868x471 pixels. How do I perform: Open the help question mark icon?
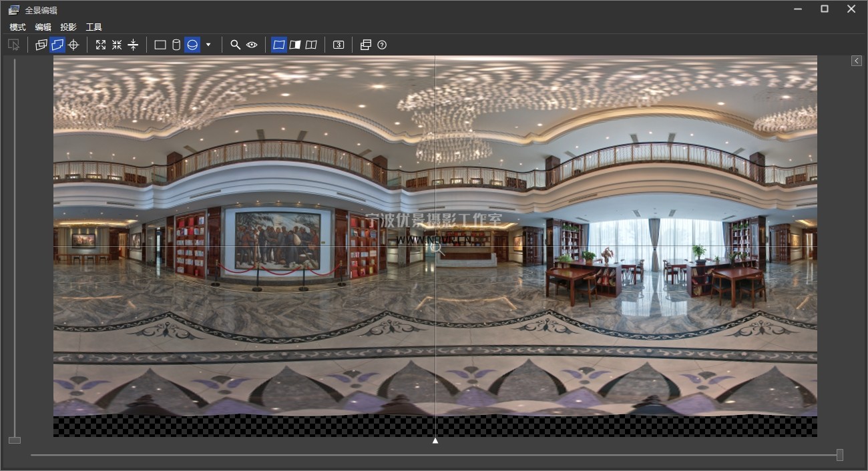(x=382, y=45)
